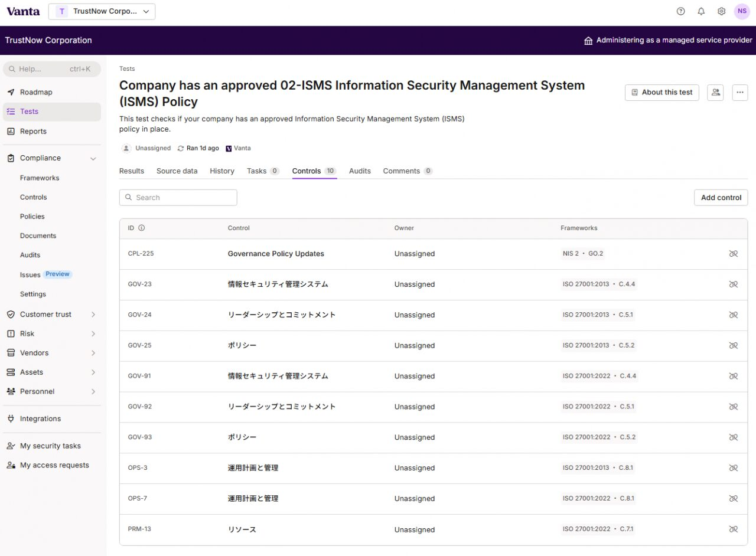Switch to the Audits tab
756x556 pixels.
(x=360, y=171)
